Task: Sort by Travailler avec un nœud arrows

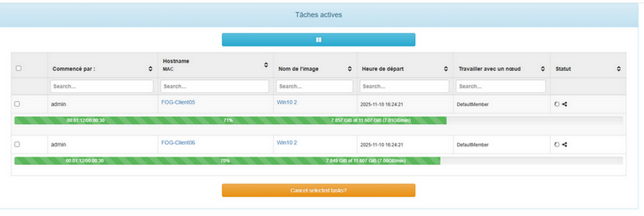Action: tap(543, 69)
